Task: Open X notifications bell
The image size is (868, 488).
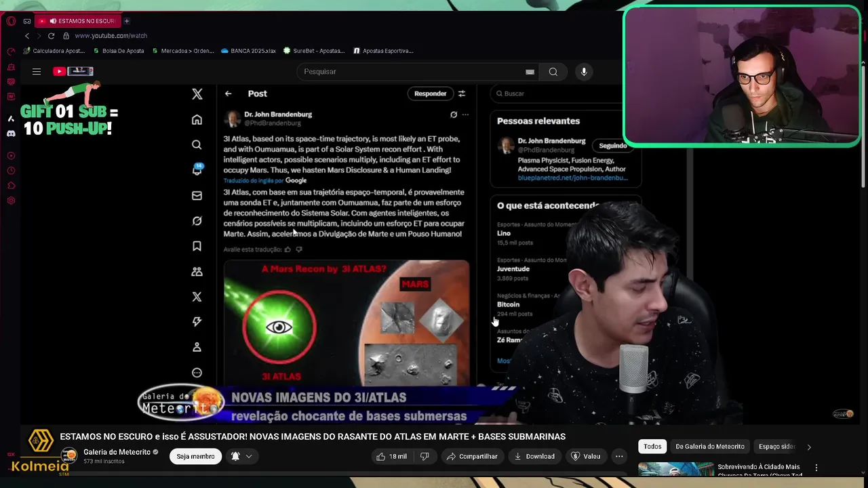Action: [197, 170]
